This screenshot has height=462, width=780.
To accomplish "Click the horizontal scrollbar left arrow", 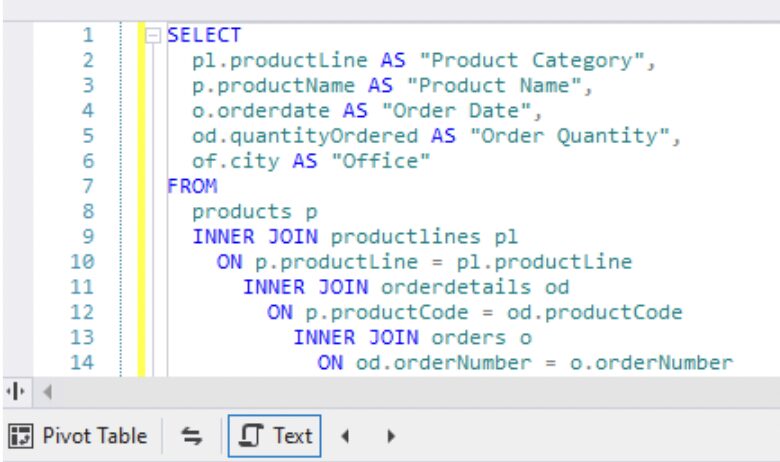I will click(x=45, y=388).
